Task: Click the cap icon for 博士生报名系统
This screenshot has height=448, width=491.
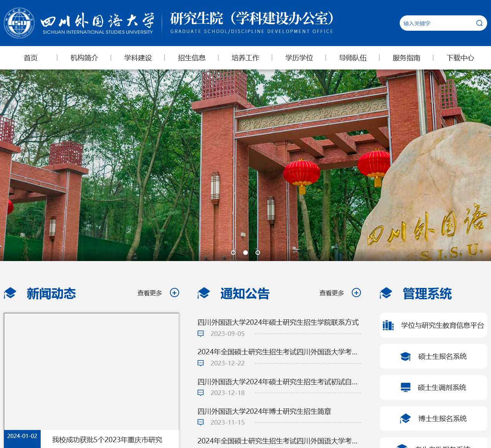Action: click(405, 418)
